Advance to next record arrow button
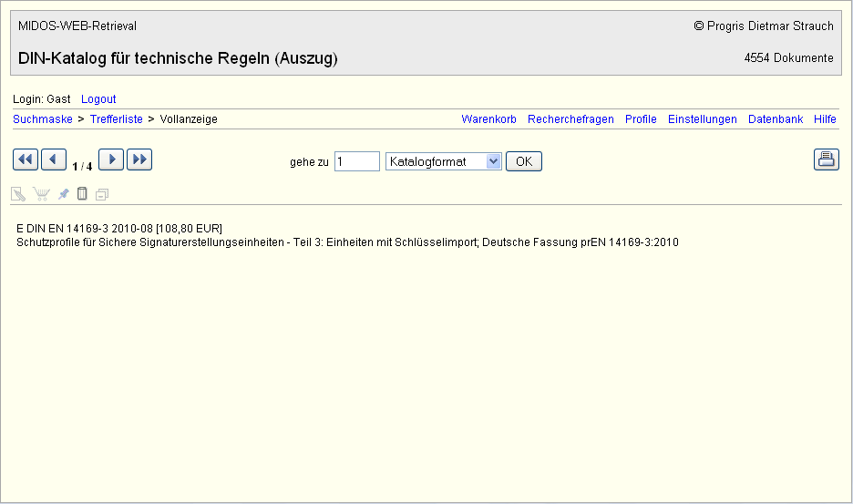853x504 pixels. 111,160
